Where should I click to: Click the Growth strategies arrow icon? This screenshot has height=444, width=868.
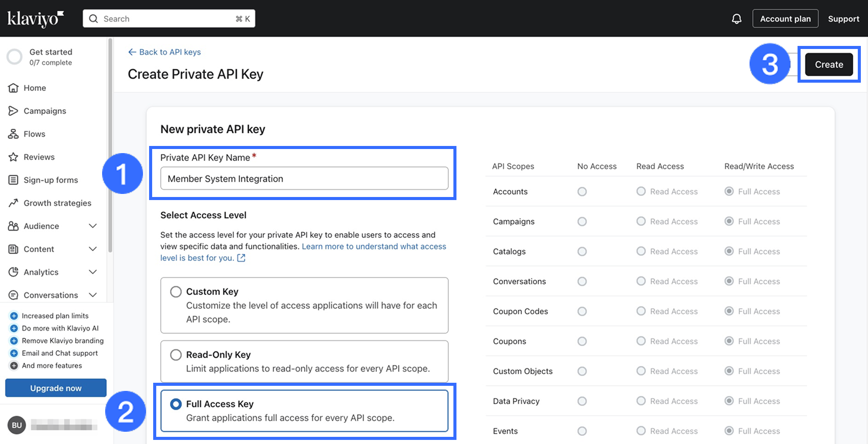click(13, 203)
